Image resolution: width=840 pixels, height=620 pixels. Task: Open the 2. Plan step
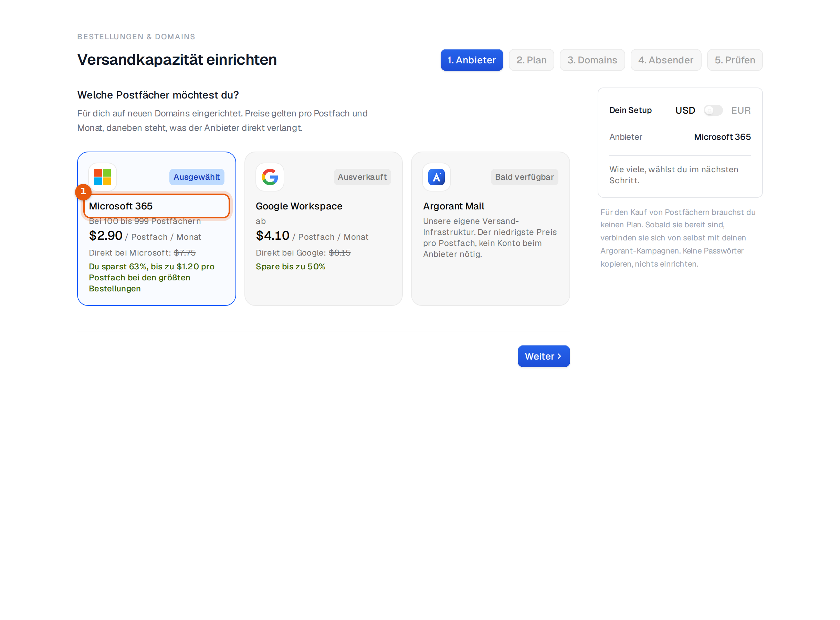tap(532, 60)
